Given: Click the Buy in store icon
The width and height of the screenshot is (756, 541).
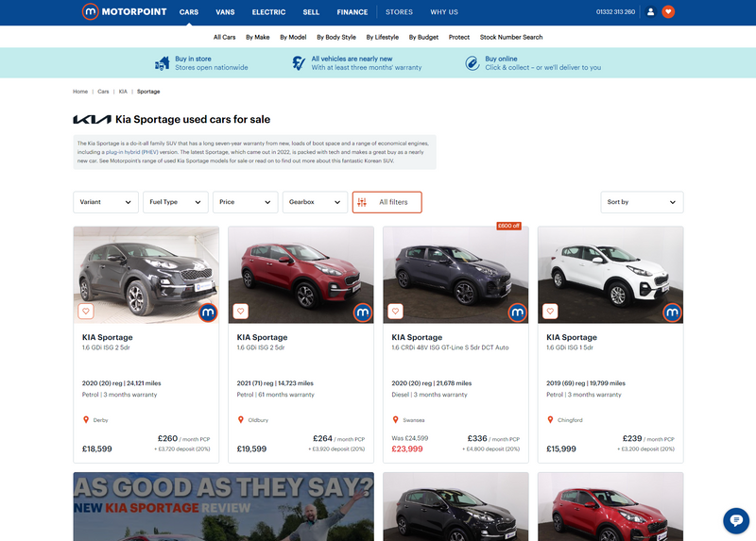Looking at the screenshot, I should pos(162,63).
